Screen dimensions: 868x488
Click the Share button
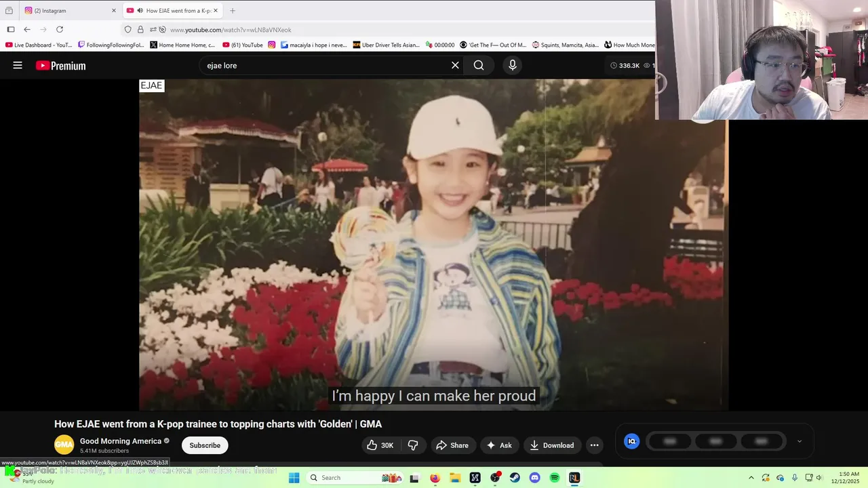(452, 445)
